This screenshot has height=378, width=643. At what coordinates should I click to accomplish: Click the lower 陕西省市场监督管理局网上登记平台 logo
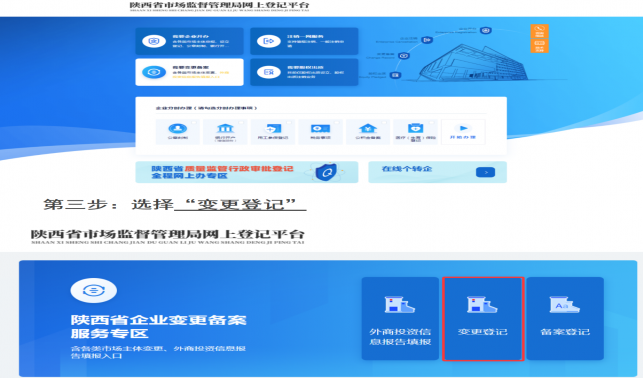tap(168, 237)
